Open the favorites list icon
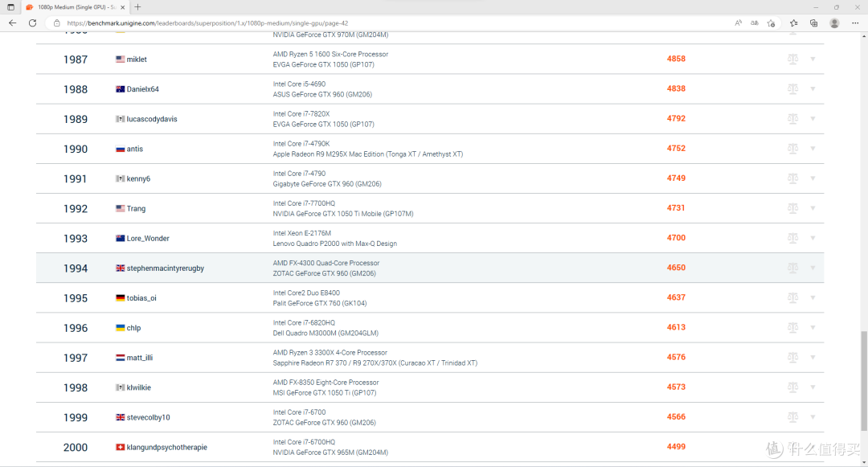This screenshot has width=868, height=467. point(794,23)
